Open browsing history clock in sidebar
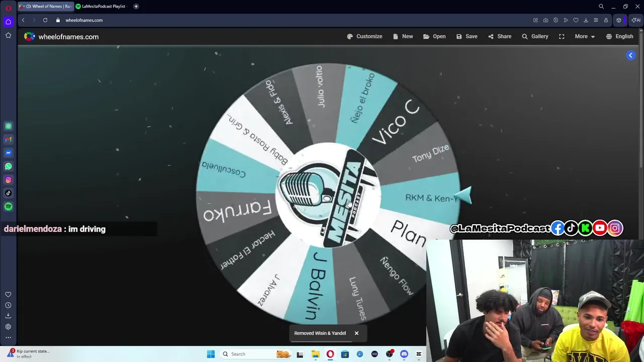This screenshot has height=362, width=644. coord(8,305)
